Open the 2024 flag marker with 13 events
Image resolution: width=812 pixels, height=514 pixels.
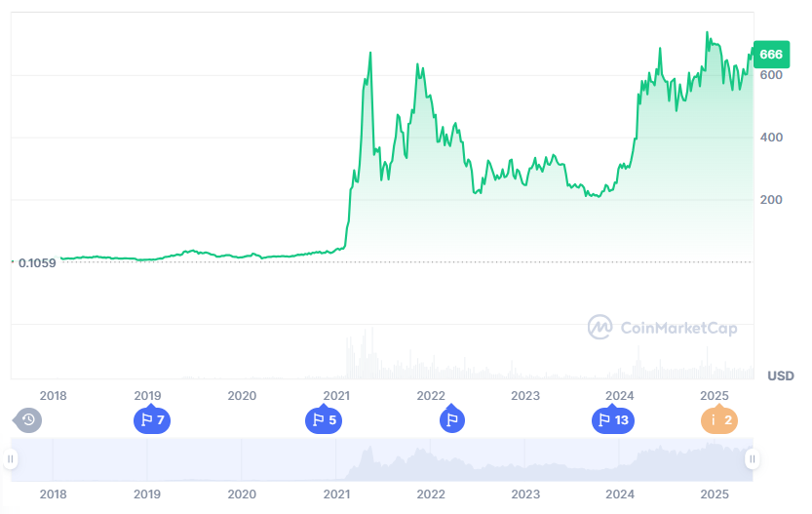[x=613, y=420]
